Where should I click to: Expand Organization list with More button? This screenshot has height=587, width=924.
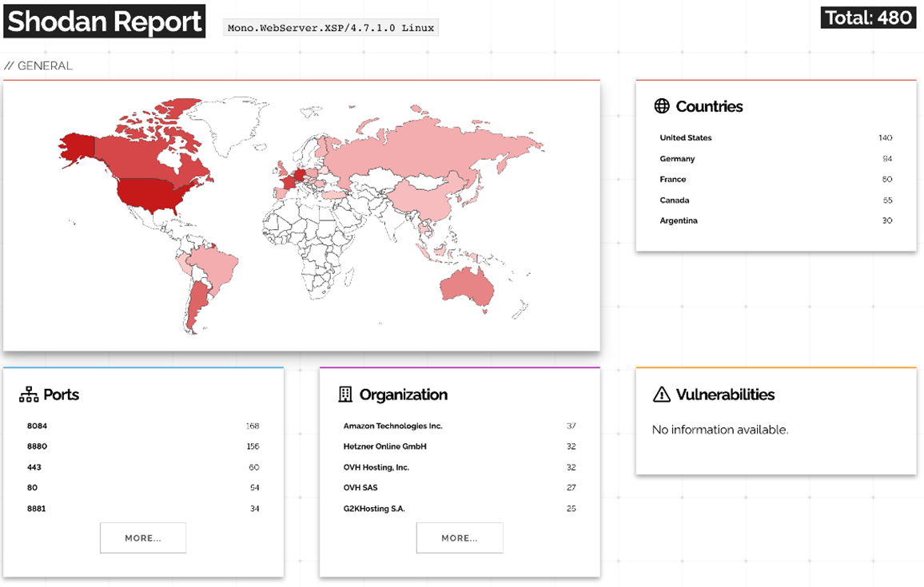click(460, 537)
